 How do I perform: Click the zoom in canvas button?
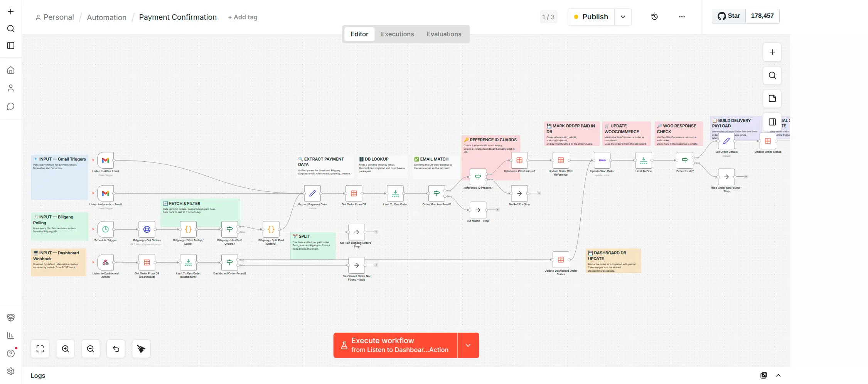point(66,349)
